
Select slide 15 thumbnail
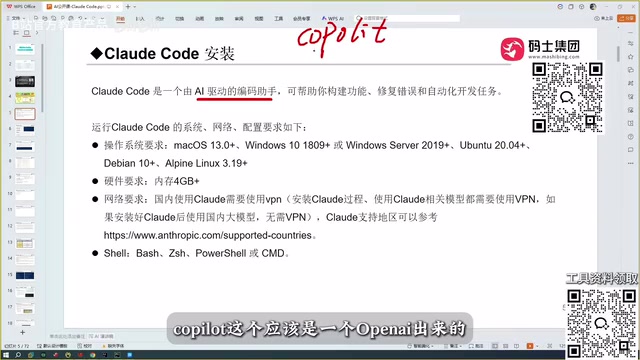25,276
